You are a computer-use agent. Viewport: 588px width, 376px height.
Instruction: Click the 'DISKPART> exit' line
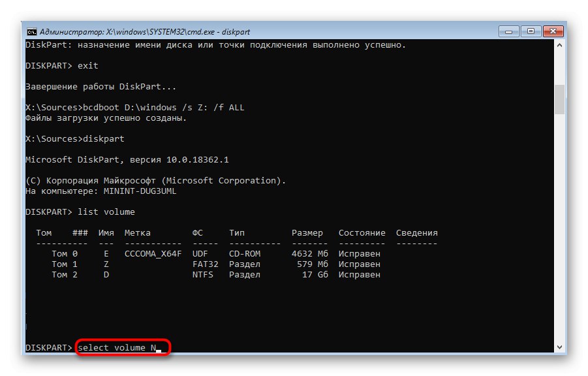coord(62,66)
